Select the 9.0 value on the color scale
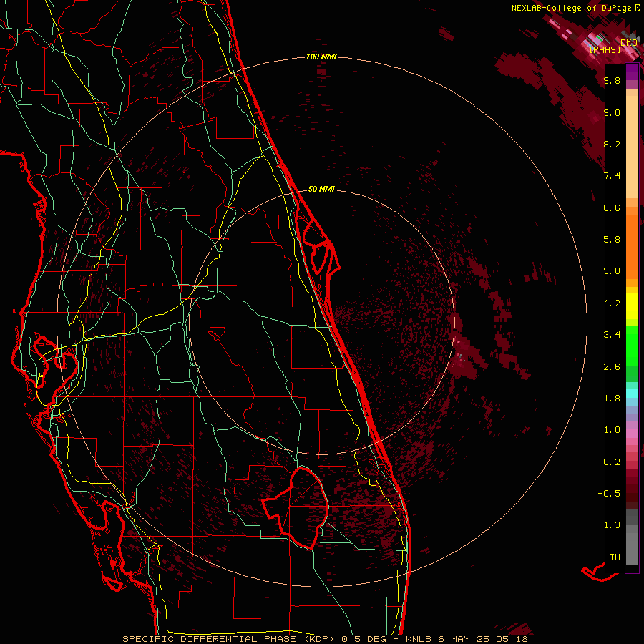The height and width of the screenshot is (644, 644). pos(612,112)
